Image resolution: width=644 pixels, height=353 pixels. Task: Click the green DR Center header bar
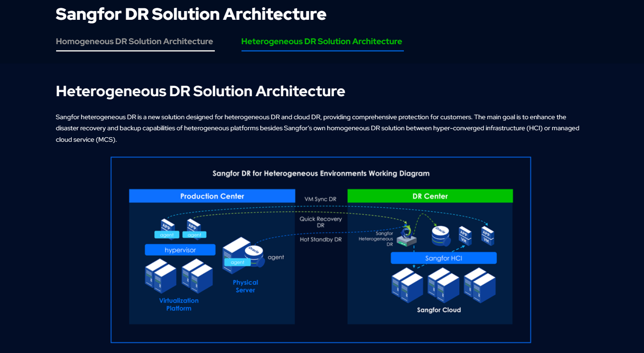click(x=430, y=196)
